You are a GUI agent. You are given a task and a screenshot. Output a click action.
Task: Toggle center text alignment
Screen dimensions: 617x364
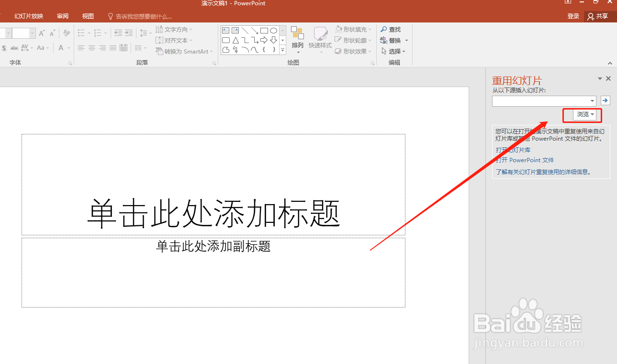(91, 48)
